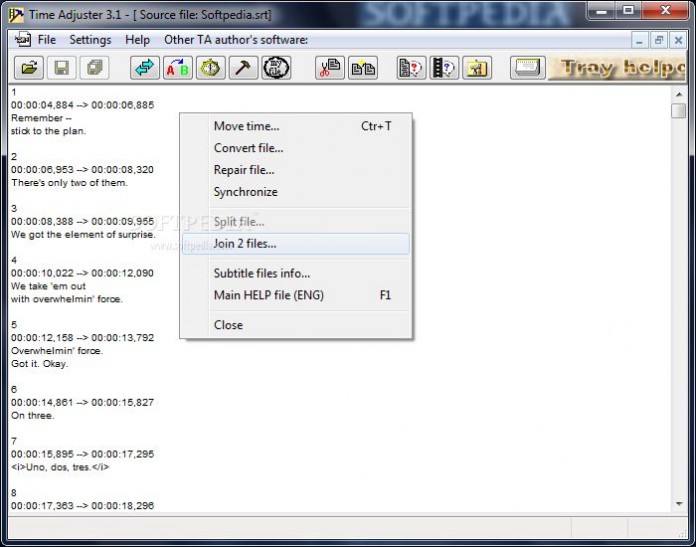Viewport: 696px width, 547px height.
Task: Click timestamp '00:00:14,861 --> 00:00:15,827'
Action: pos(83,403)
